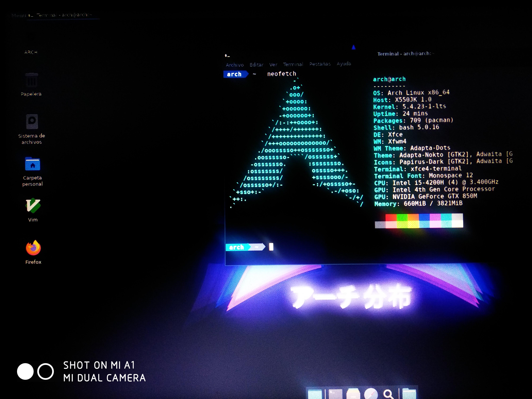Launch Vim from the desktop

point(33,206)
